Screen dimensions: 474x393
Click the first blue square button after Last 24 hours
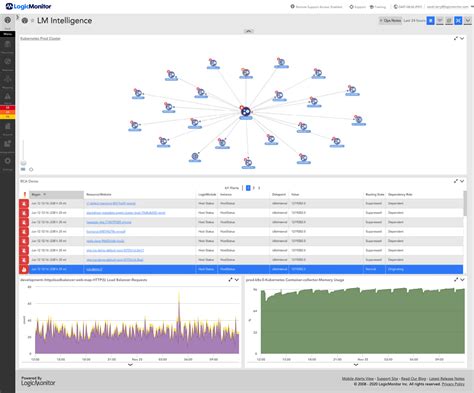pyautogui.click(x=430, y=21)
